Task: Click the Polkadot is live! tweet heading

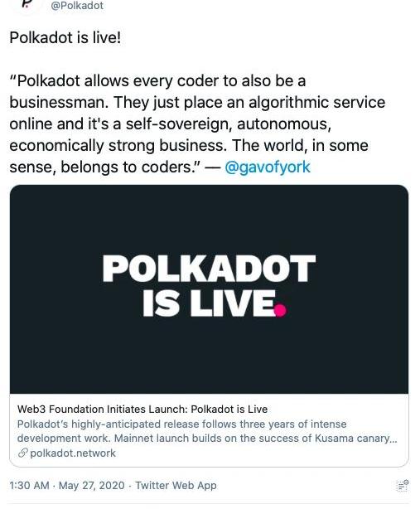Action: [x=65, y=37]
